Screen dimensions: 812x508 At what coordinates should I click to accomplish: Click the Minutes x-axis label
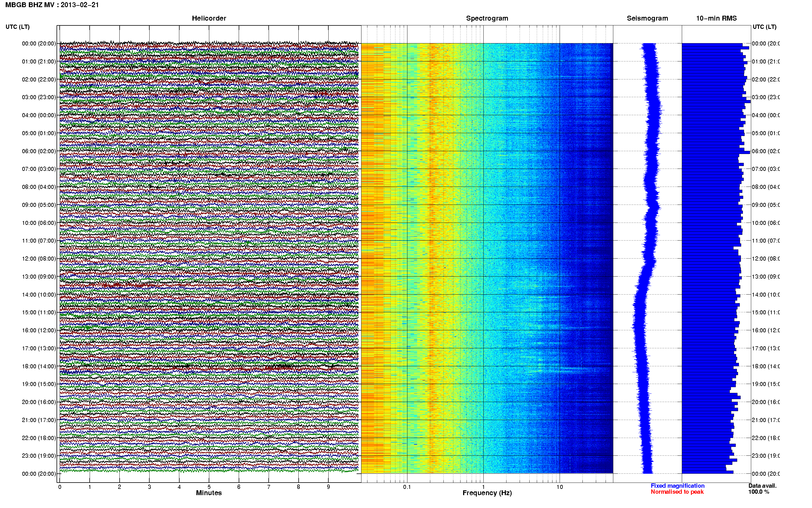209,493
